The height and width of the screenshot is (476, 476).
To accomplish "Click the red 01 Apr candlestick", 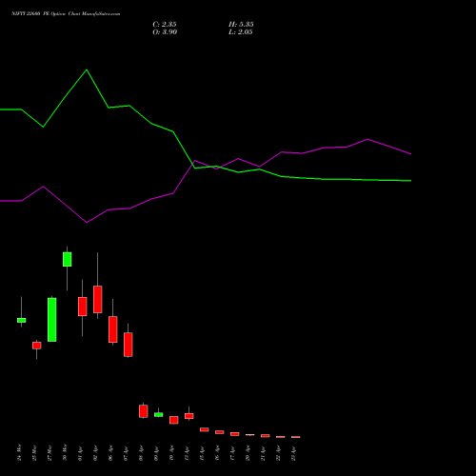I will point(83,307).
